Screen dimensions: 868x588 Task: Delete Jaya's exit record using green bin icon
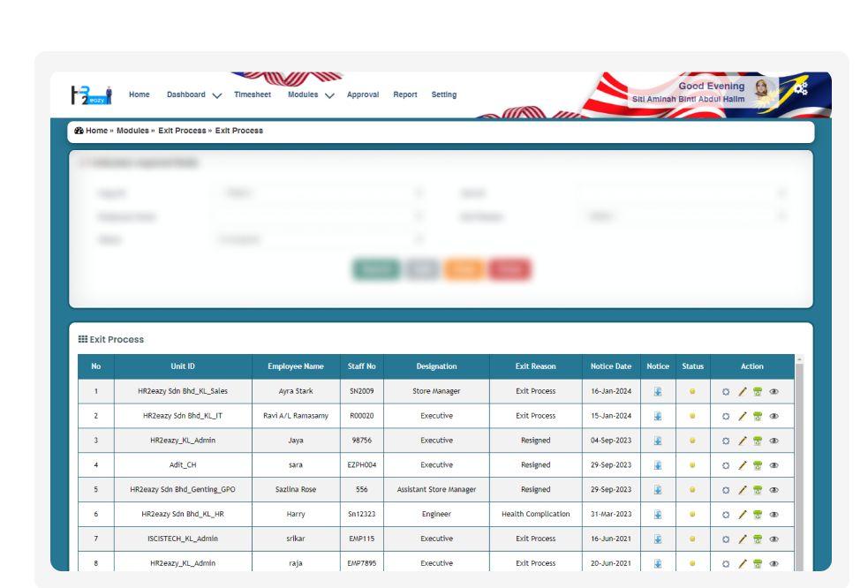click(758, 441)
